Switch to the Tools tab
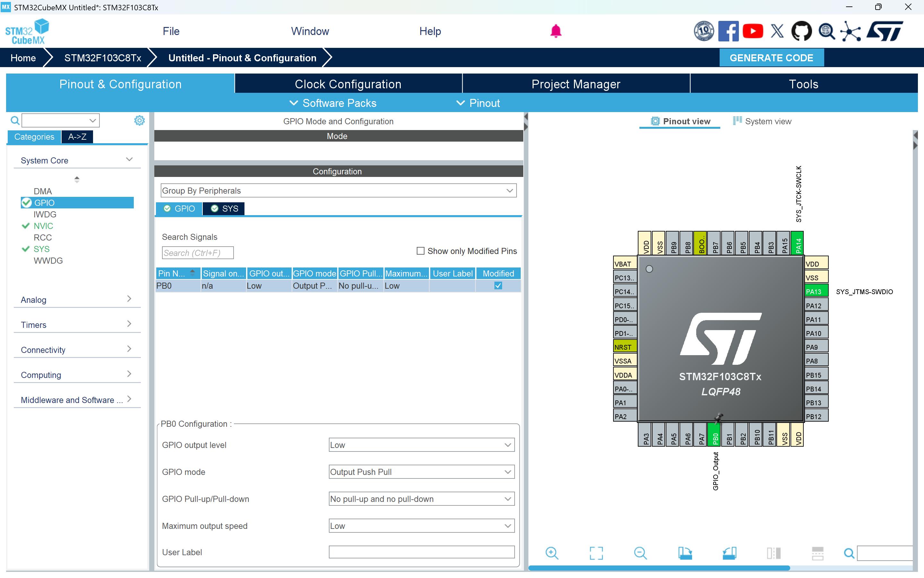 [803, 84]
